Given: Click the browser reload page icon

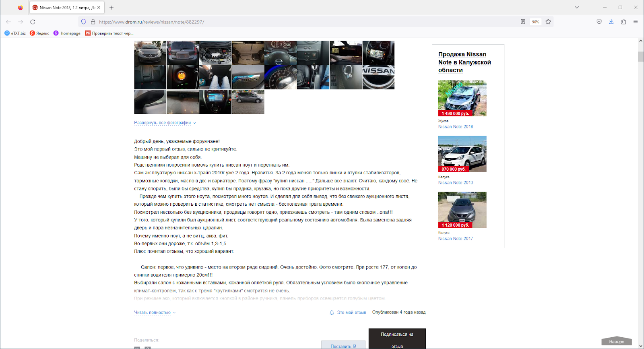Looking at the screenshot, I should (33, 22).
